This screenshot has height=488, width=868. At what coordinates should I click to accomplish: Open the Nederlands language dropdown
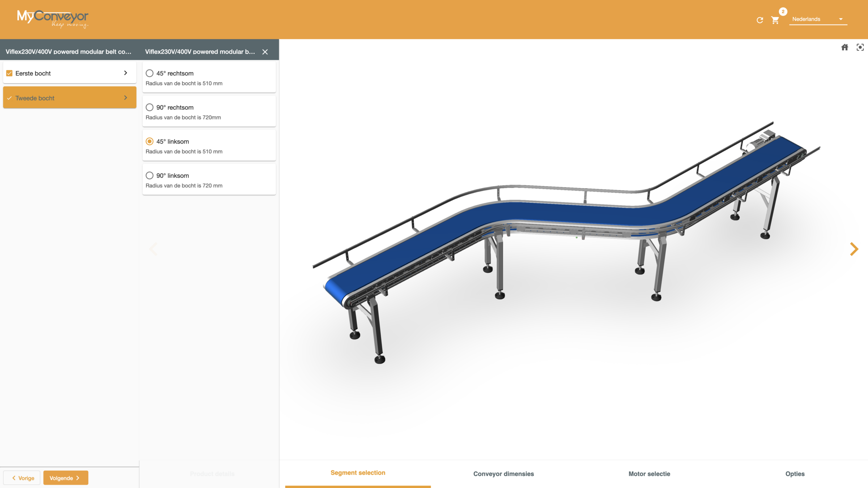[x=818, y=19]
